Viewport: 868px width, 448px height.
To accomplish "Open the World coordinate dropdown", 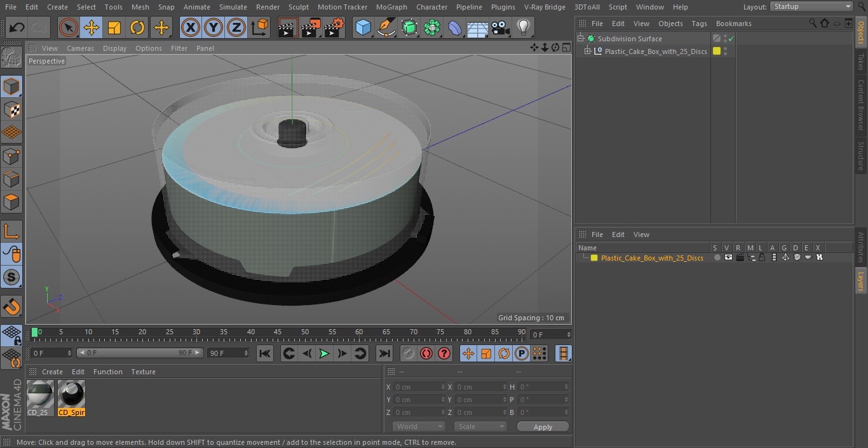I will [418, 426].
